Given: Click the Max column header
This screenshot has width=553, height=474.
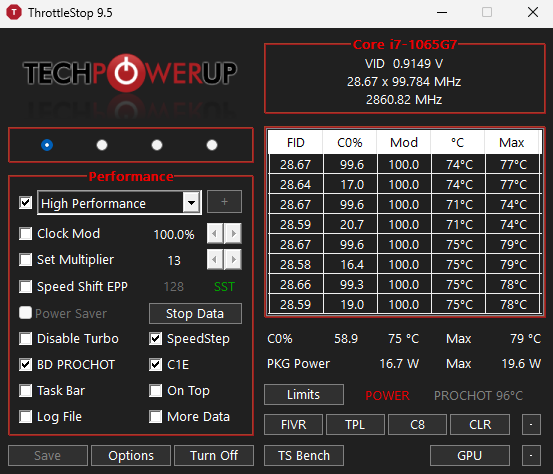Looking at the screenshot, I should tap(512, 142).
